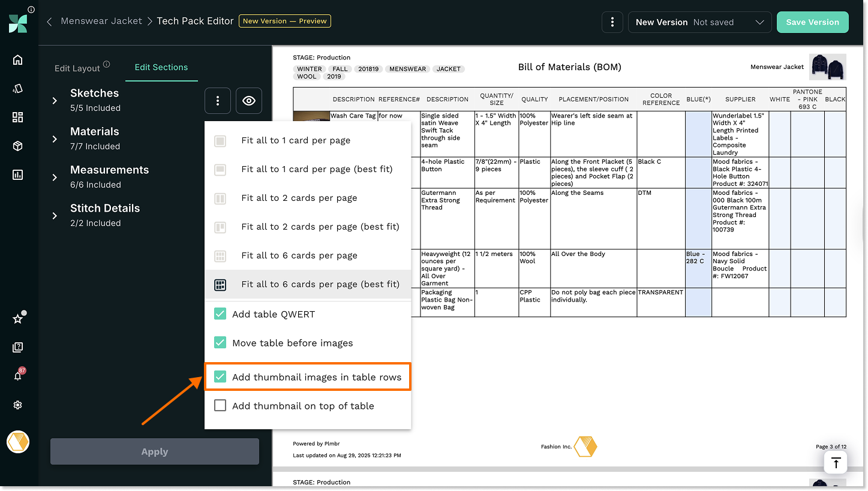Click the scroll-to-top arrow button
Viewport: 868px width, 491px height.
click(836, 463)
